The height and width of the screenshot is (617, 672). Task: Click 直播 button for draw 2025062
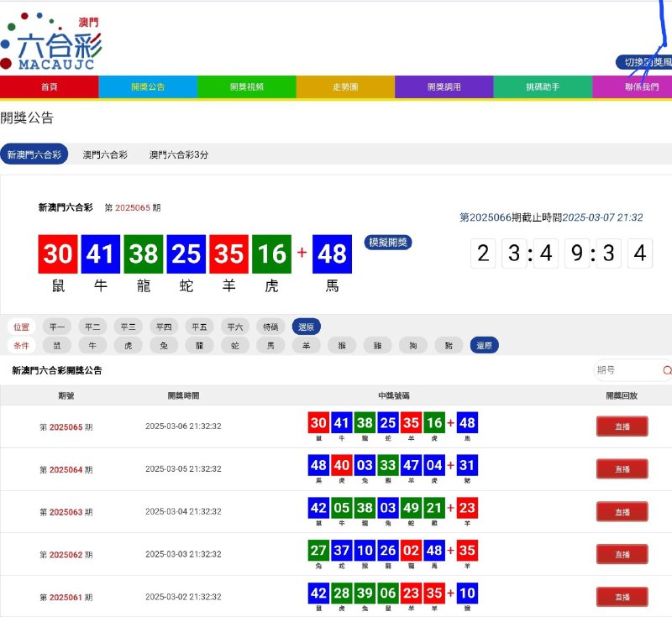click(x=622, y=554)
